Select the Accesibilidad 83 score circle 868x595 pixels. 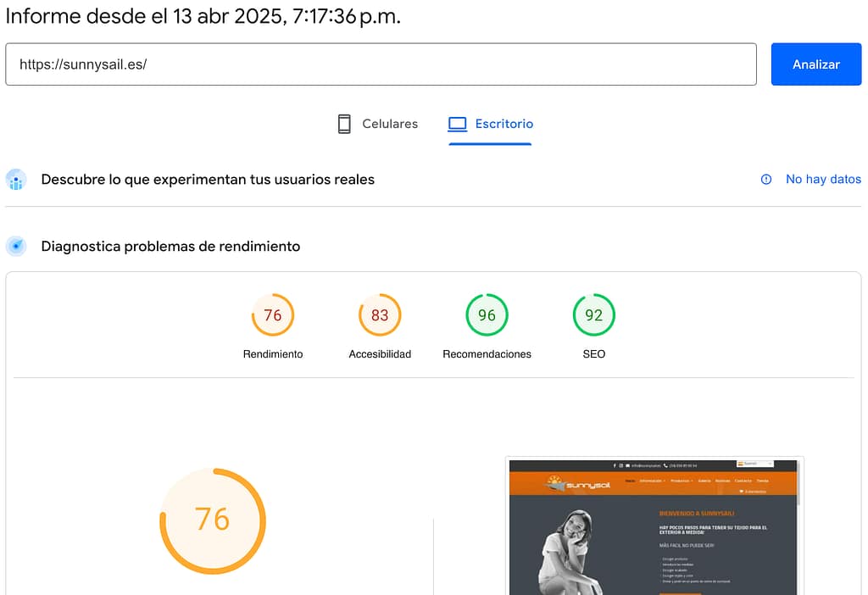[x=380, y=315]
